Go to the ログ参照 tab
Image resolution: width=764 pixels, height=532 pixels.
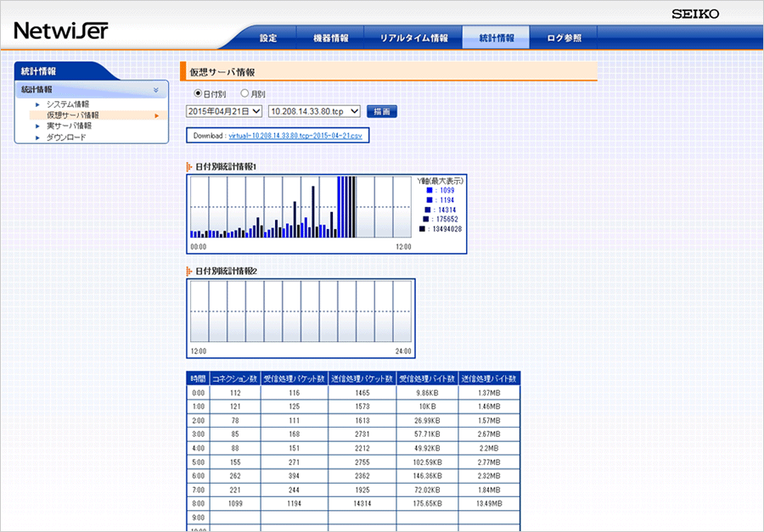pos(565,38)
